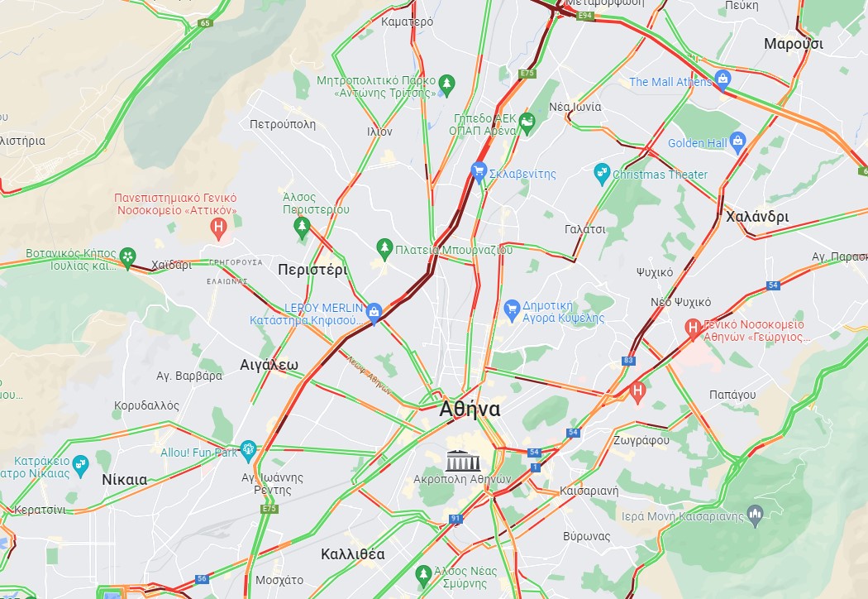The width and height of the screenshot is (868, 599).
Task: Open the Golden Hall shopping pin
Action: coord(737,141)
